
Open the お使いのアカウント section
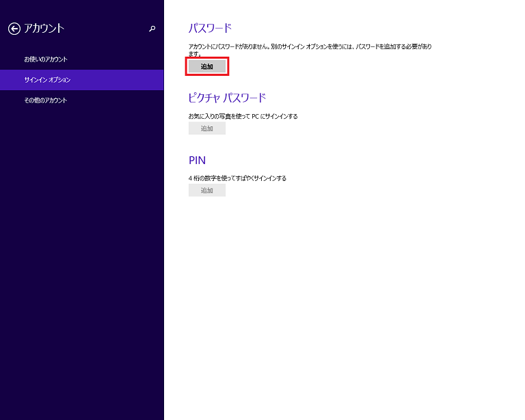coord(46,59)
